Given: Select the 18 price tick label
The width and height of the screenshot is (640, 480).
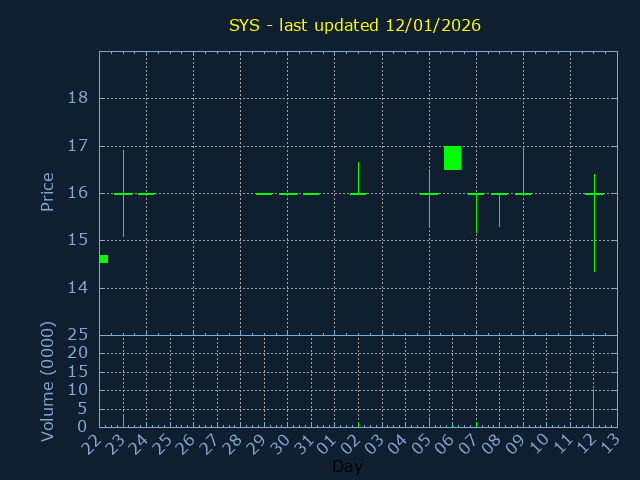Looking at the screenshot, I should (77, 98).
